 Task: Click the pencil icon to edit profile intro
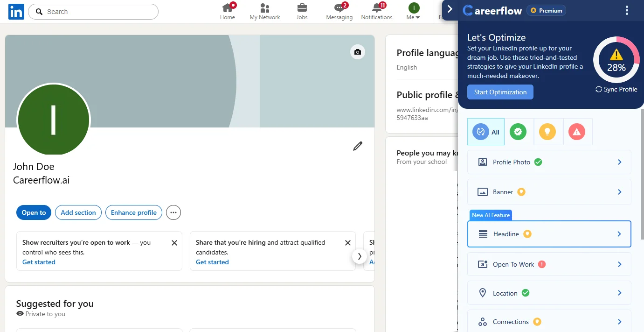(358, 146)
